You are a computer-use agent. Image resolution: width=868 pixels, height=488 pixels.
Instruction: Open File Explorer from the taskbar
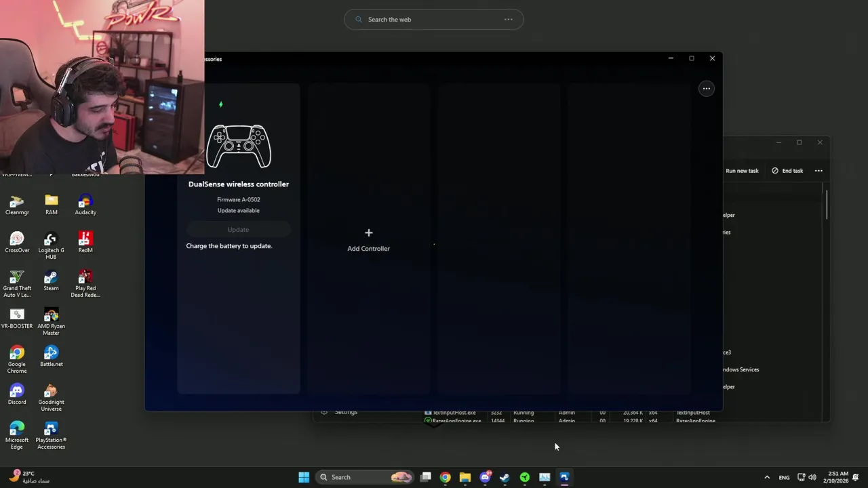pos(465,477)
